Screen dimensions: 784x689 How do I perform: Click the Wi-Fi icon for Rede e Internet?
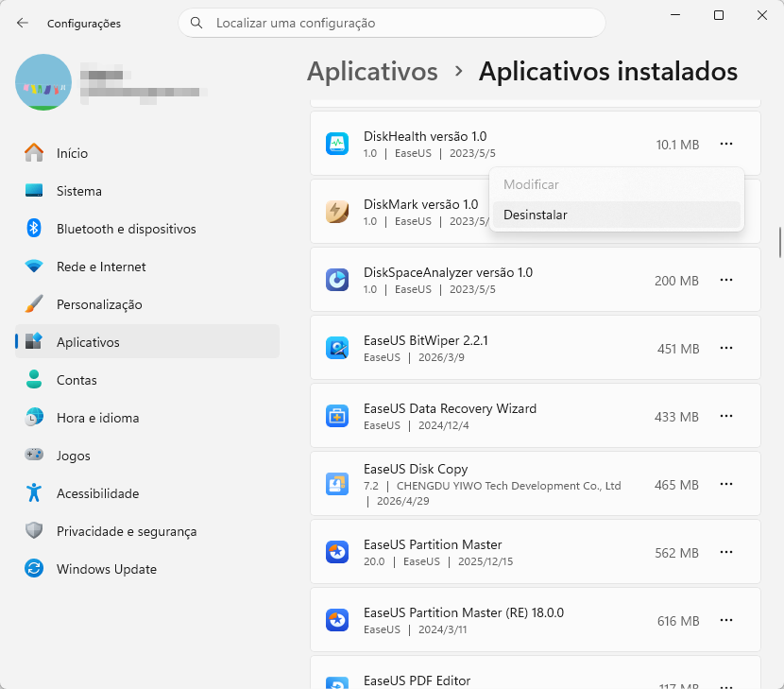34,267
